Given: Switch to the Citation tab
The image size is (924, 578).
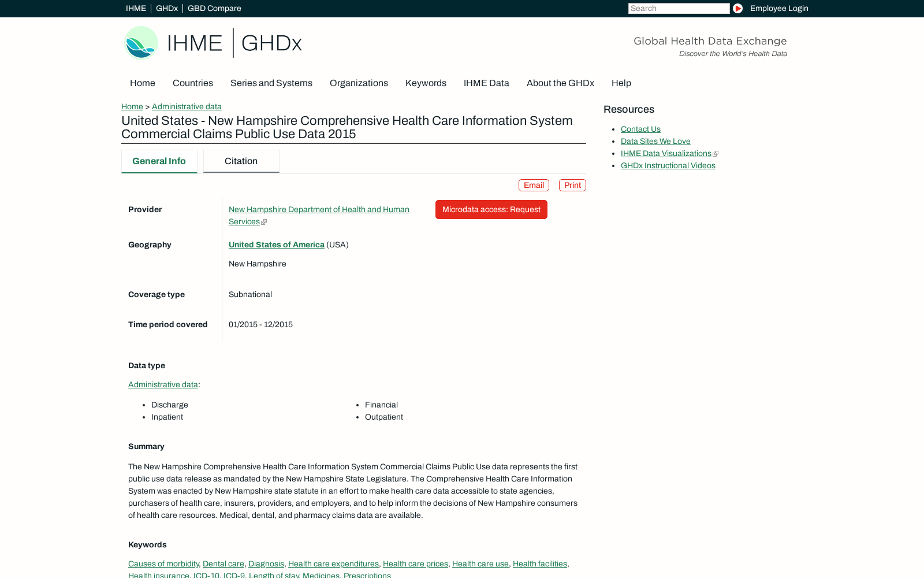Looking at the screenshot, I should 241,161.
